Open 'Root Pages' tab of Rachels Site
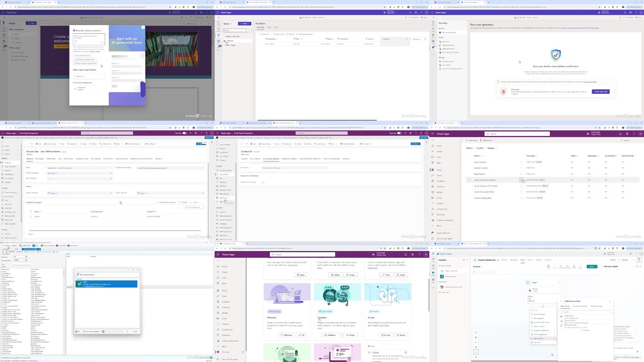The image size is (644, 362). [39, 159]
